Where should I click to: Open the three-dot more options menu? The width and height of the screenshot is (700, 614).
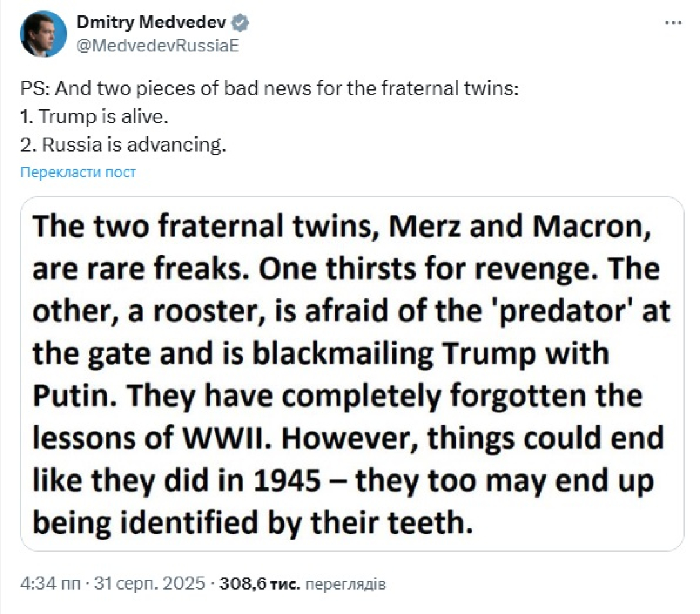672,23
